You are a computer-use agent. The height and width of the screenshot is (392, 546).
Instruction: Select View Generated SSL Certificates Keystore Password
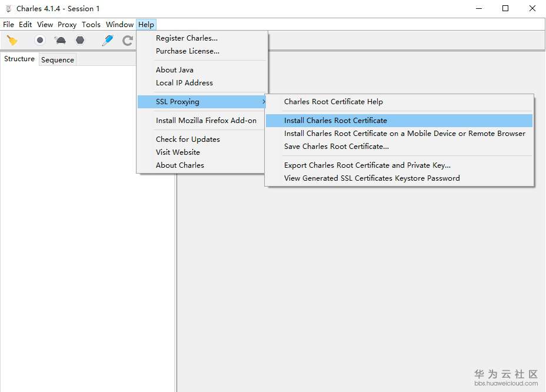pyautogui.click(x=399, y=178)
